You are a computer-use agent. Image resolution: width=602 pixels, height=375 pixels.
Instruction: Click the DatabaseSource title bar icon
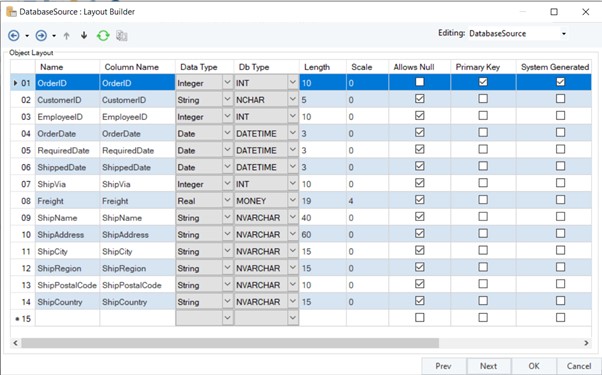point(11,12)
